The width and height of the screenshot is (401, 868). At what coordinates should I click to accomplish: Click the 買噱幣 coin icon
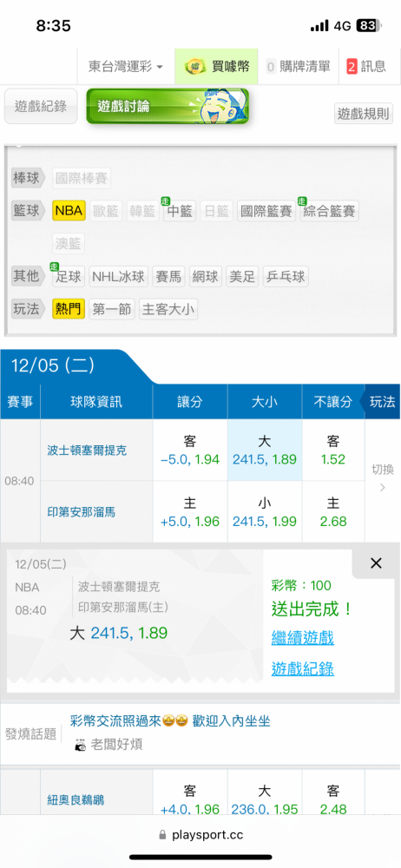(195, 67)
